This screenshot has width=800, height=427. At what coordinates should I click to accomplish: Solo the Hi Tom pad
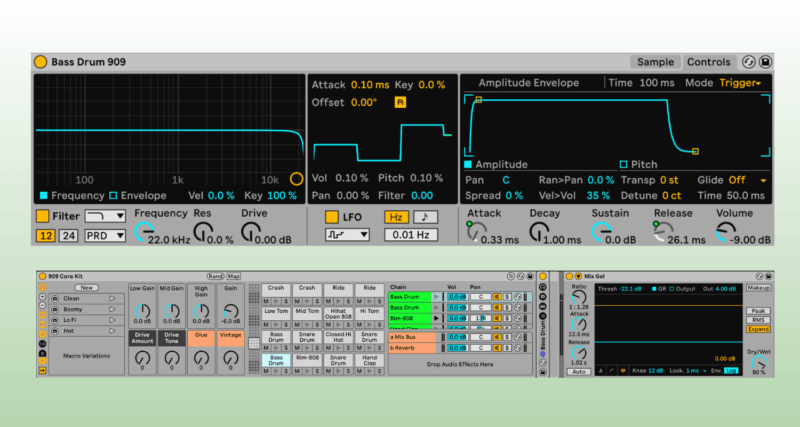click(379, 324)
